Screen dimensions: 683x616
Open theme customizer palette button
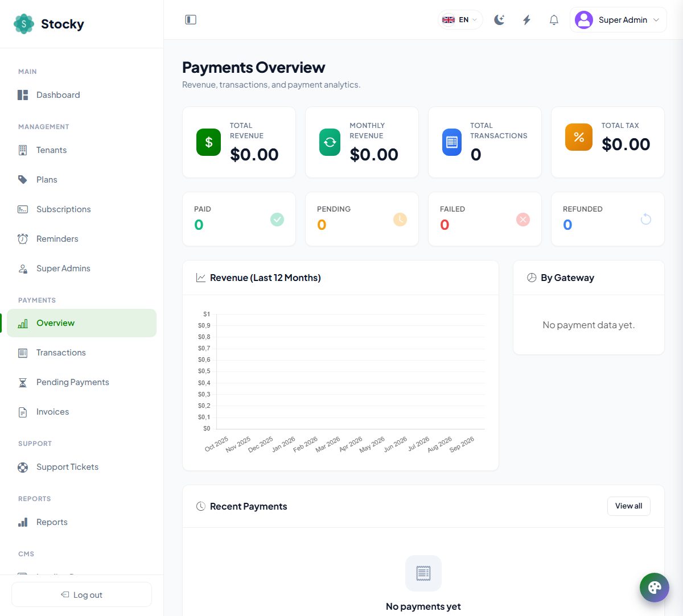tap(655, 588)
